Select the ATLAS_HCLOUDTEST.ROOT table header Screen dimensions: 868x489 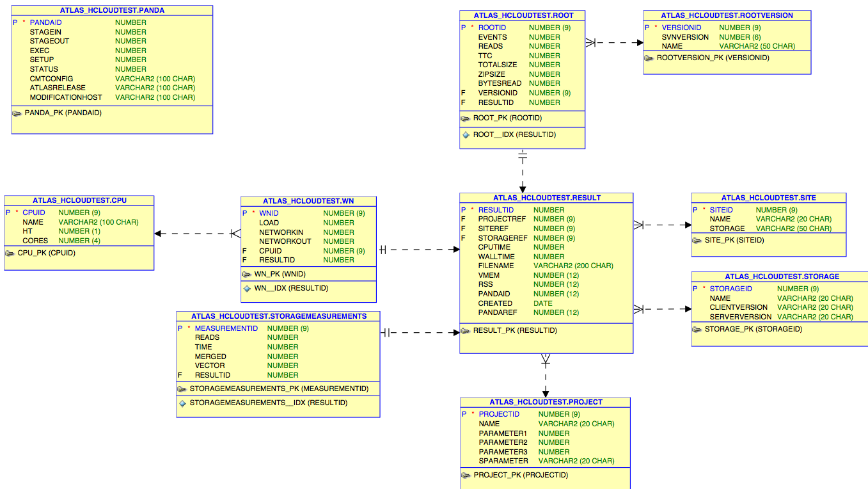pos(522,15)
